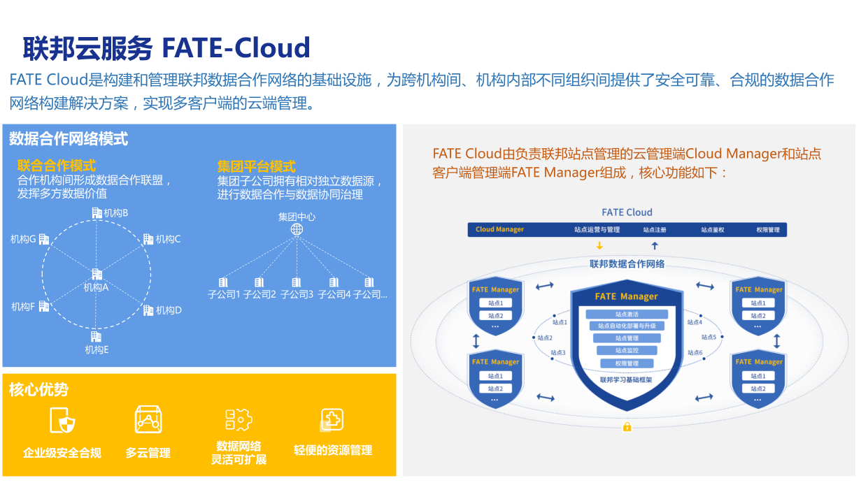Select the server icon above 子公司1
The image size is (868, 485).
point(223,282)
